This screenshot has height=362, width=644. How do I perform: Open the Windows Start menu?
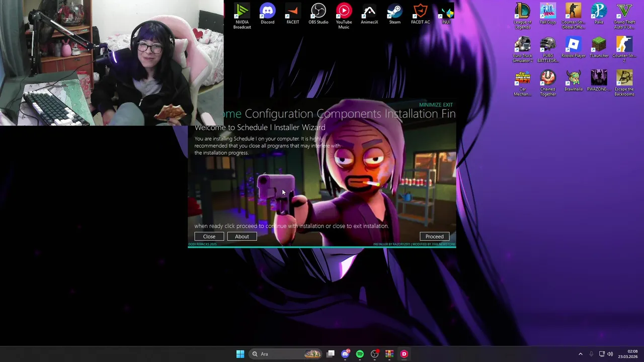tap(240, 354)
